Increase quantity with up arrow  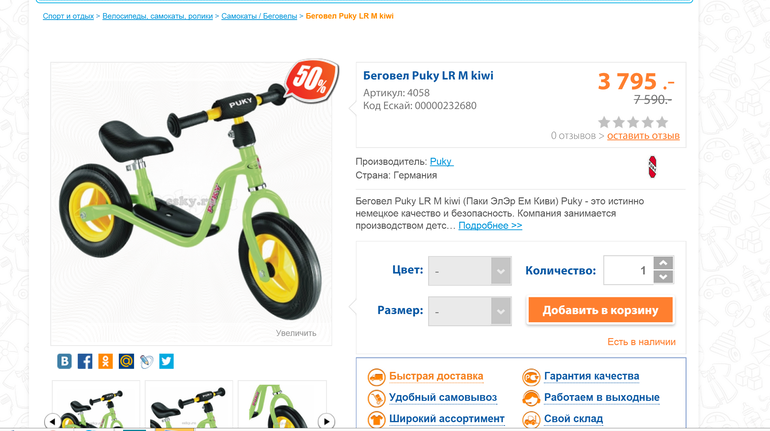663,263
